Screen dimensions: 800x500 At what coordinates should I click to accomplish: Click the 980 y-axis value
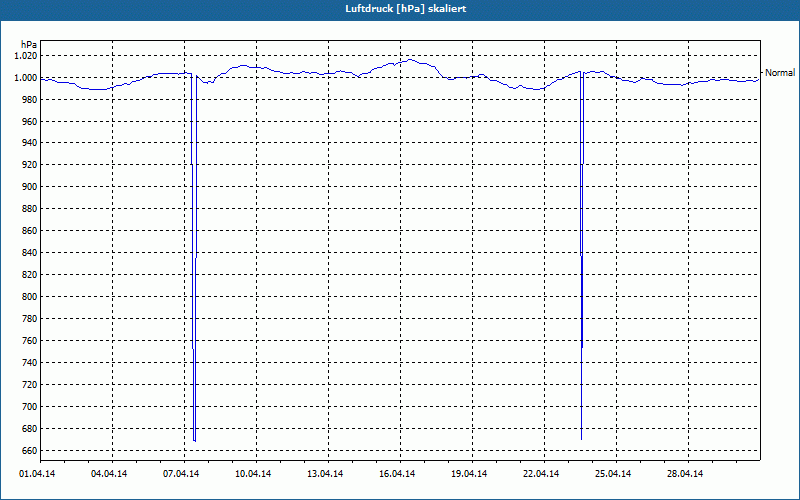tap(30, 99)
